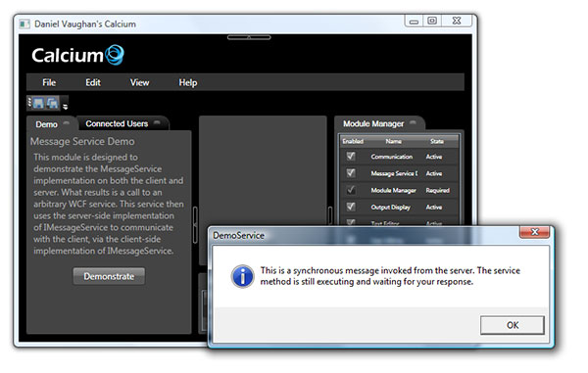Close the DemoService dialog with the red X

tap(535, 232)
